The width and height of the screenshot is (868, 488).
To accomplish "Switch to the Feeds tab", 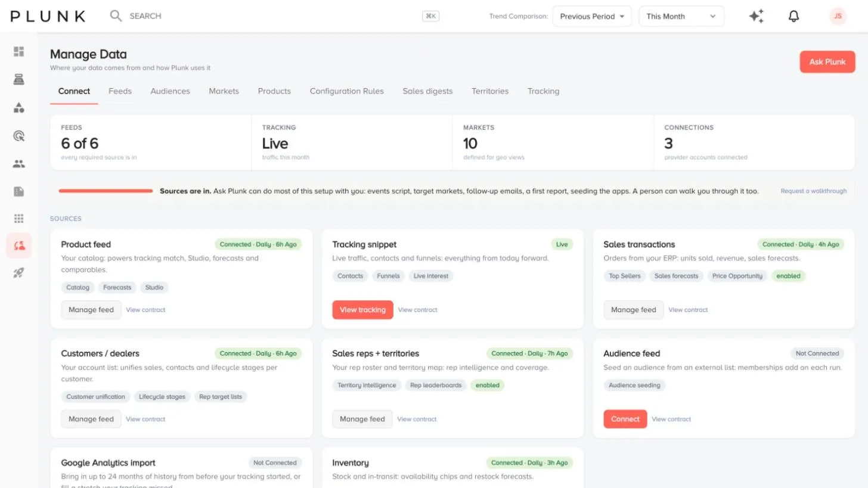I will (120, 91).
